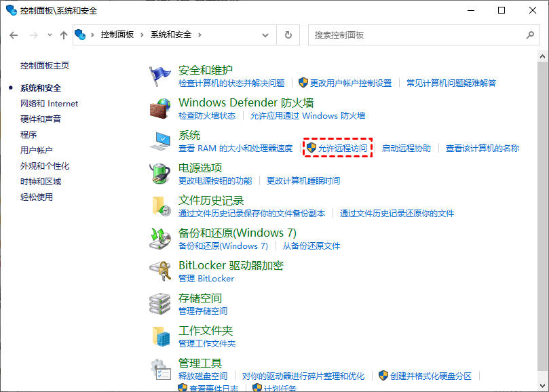
Task: Click the Back arrow navigation button
Action: [14, 35]
